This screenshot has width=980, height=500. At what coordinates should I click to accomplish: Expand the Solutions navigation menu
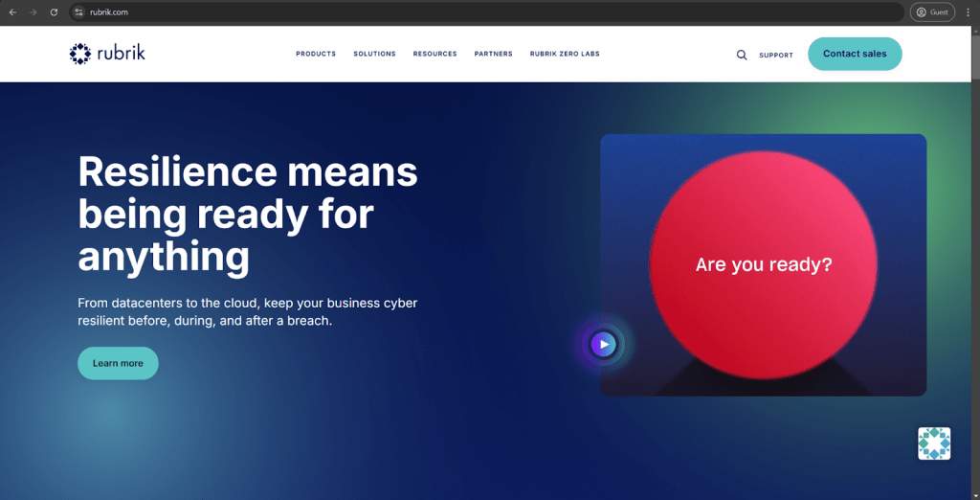[374, 55]
